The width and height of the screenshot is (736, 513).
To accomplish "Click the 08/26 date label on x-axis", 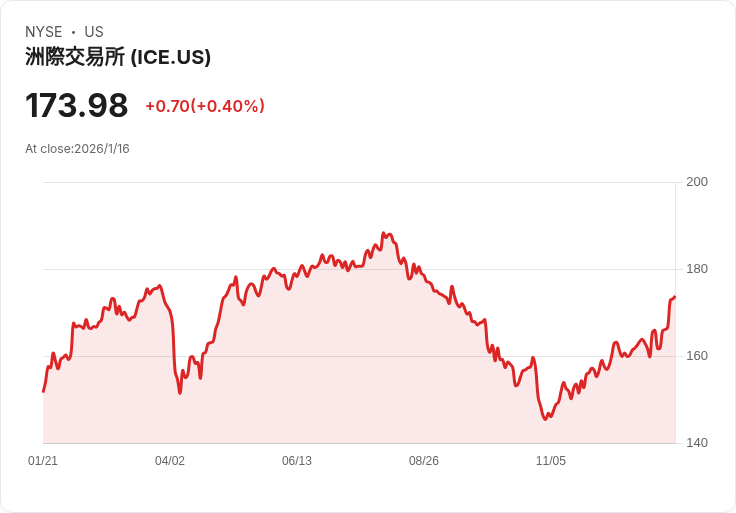I will click(424, 461).
